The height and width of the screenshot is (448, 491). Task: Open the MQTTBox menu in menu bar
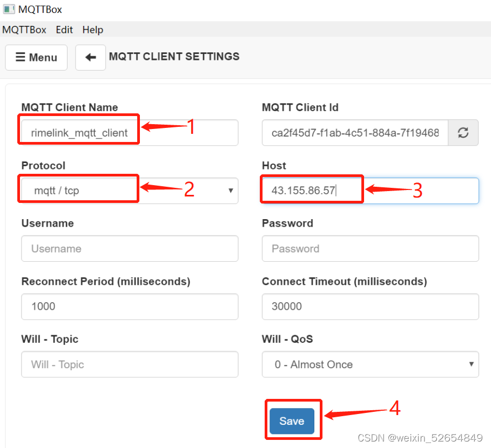(x=24, y=30)
